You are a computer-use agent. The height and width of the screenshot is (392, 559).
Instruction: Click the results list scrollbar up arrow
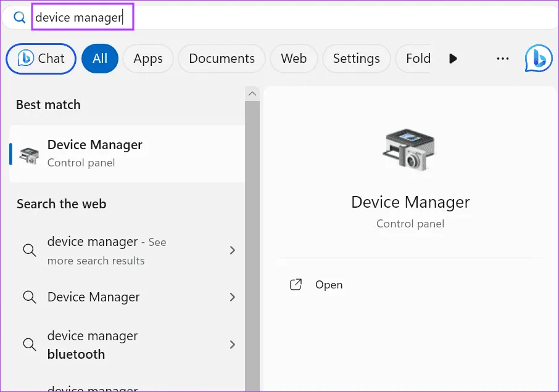click(x=252, y=94)
